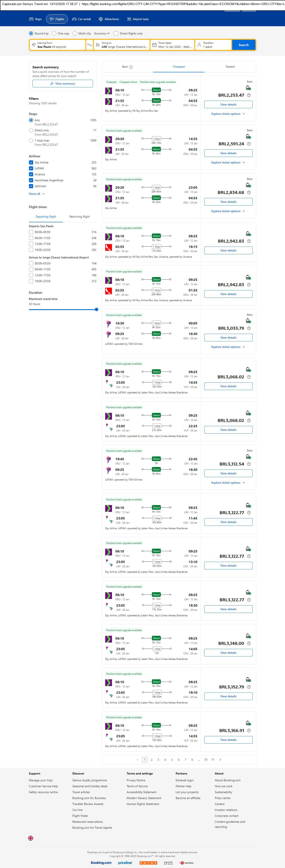Click the maximum travel time slider handle
This screenshot has width=285, height=868.
click(x=97, y=309)
